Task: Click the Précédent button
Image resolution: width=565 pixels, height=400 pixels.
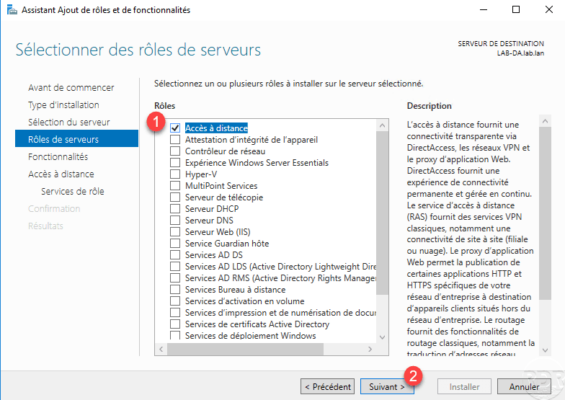Action: tap(328, 387)
